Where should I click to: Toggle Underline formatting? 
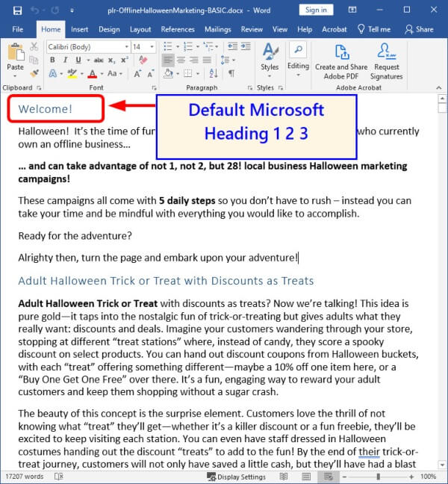point(78,60)
